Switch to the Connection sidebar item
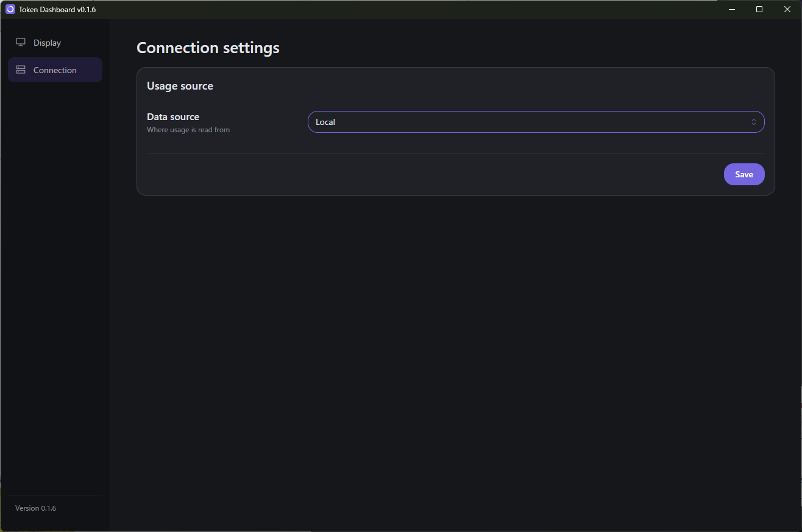The image size is (802, 532). [x=55, y=70]
